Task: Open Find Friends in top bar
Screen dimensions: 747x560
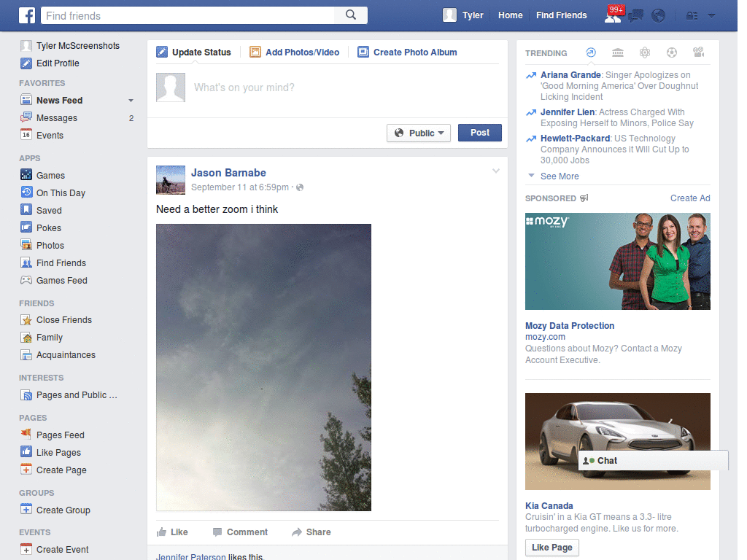Action: (561, 15)
